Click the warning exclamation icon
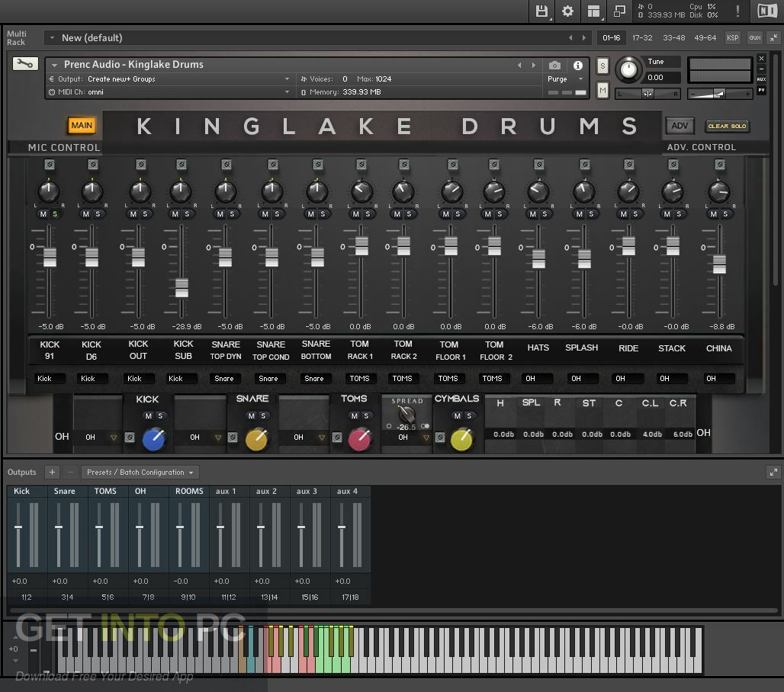This screenshot has height=692, width=784. 737,11
